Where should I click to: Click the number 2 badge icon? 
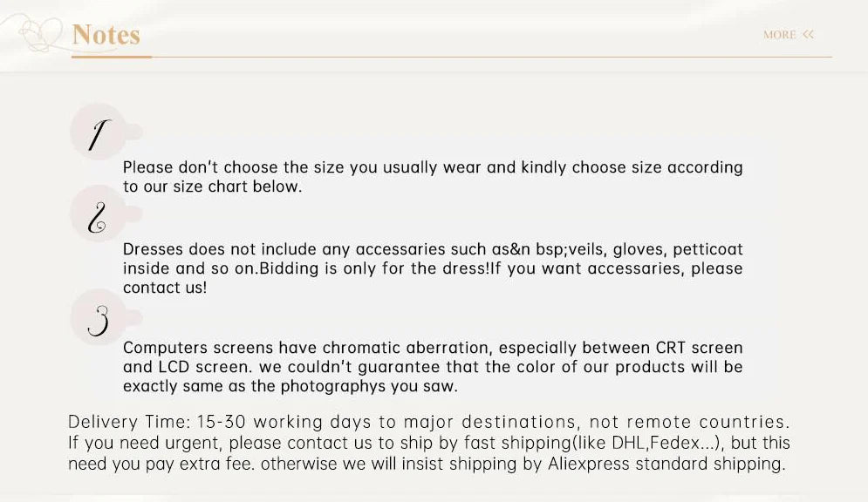click(x=99, y=214)
